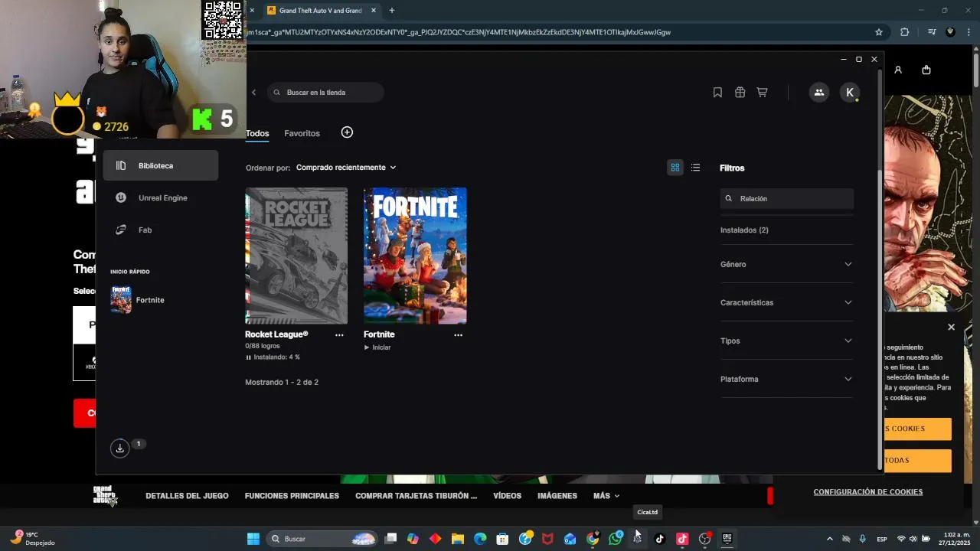Viewport: 980px width, 551px height.
Task: Open the Biblioteca section in the sidebar
Action: 161,165
